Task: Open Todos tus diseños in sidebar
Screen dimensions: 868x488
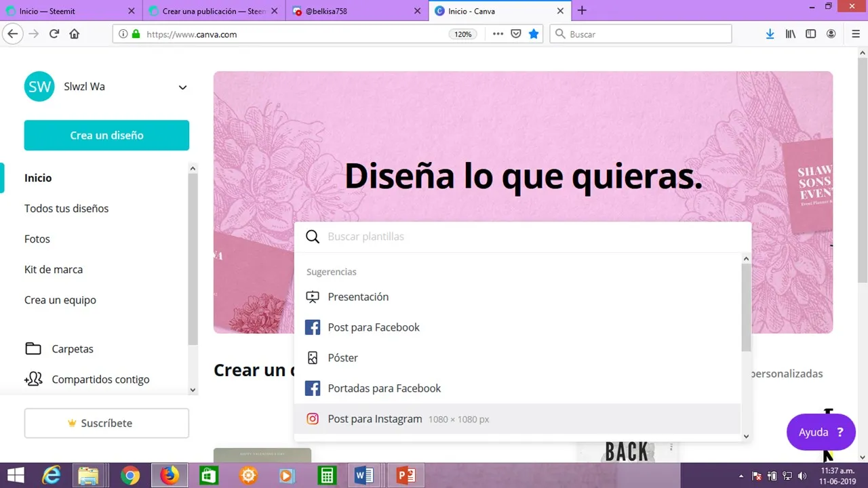Action: coord(66,209)
